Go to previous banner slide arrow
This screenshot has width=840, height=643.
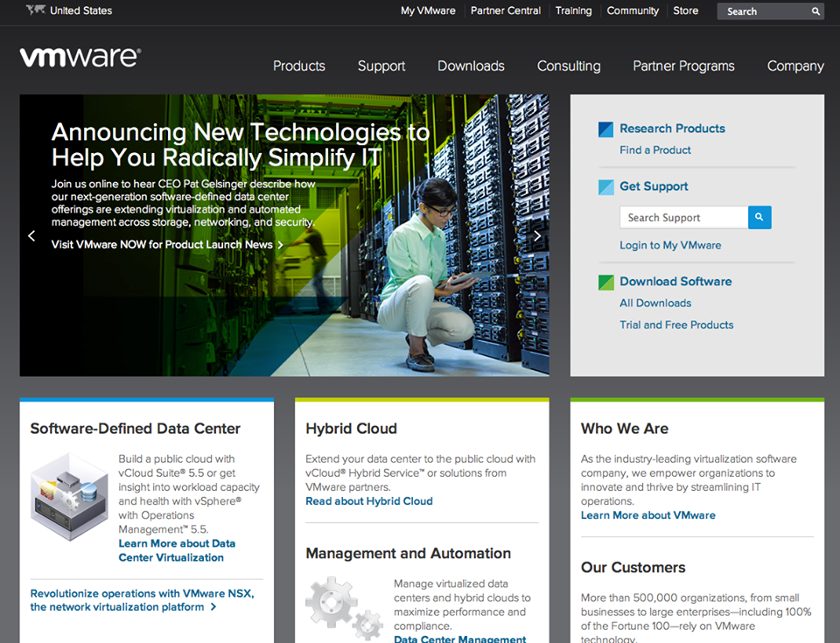[x=31, y=235]
